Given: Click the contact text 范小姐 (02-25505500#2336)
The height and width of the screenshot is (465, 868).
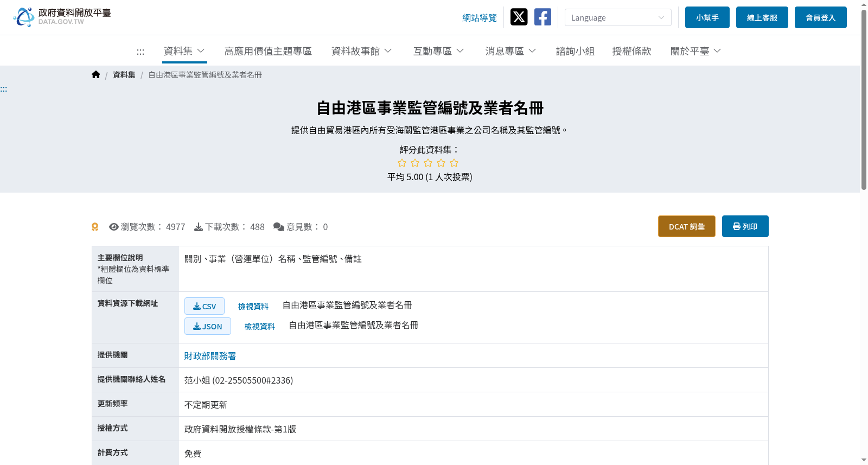Looking at the screenshot, I should (239, 380).
